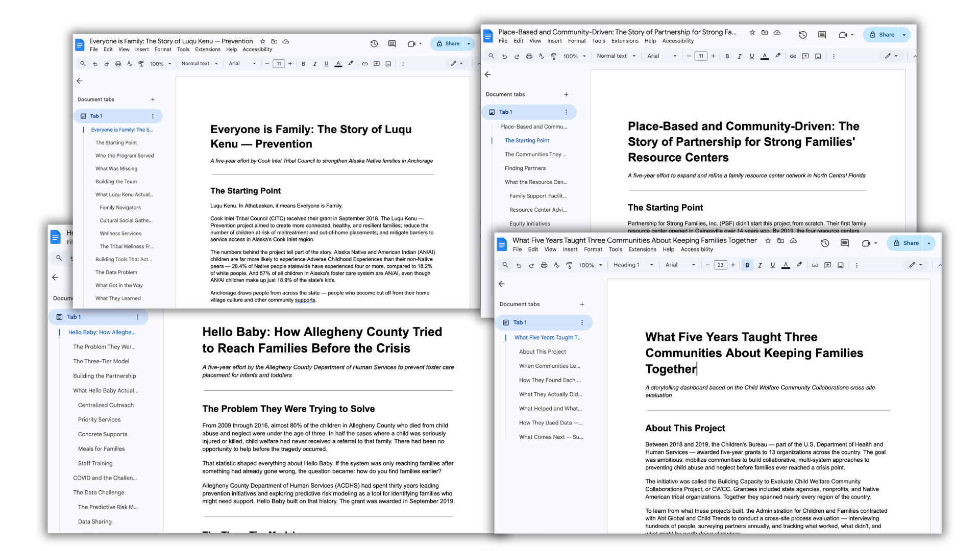Click insert image icon in Place-Based toolbar

click(x=818, y=56)
